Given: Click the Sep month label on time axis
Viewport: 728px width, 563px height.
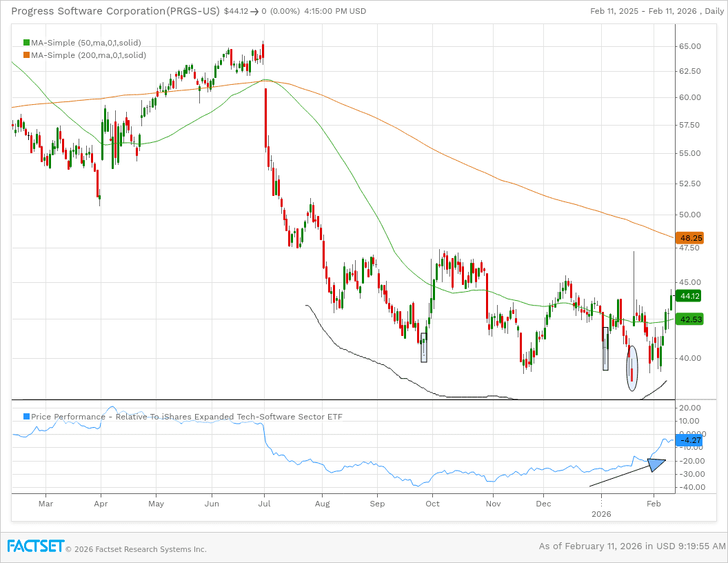Looking at the screenshot, I should [377, 504].
